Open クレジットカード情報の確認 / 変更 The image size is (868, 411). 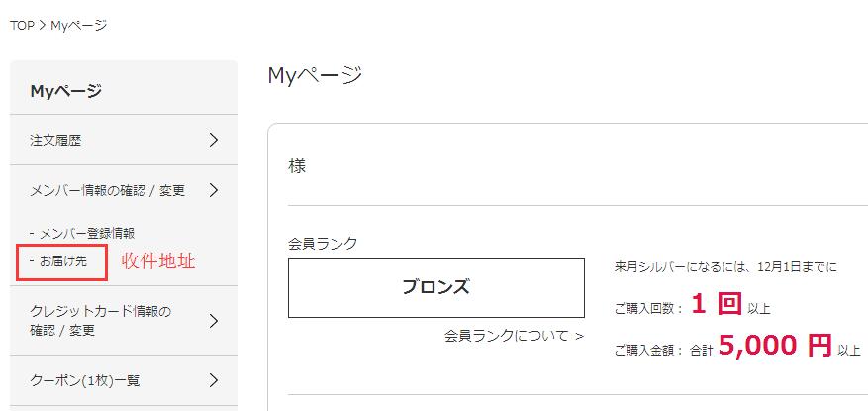[x=101, y=321]
